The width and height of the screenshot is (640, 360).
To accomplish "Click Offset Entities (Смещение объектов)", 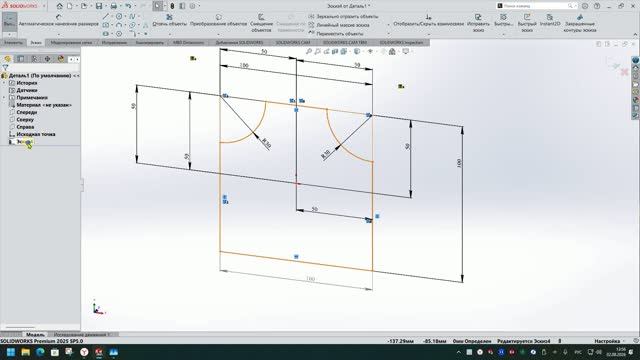I will (x=261, y=23).
